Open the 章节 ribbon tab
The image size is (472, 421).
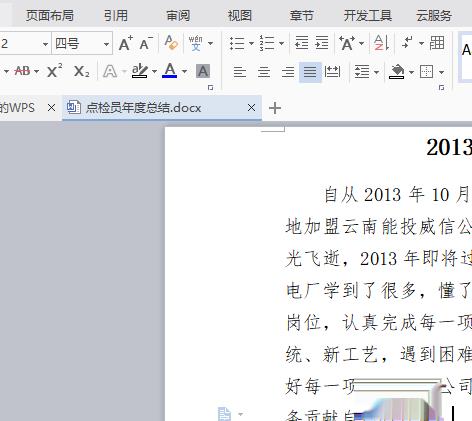click(302, 15)
